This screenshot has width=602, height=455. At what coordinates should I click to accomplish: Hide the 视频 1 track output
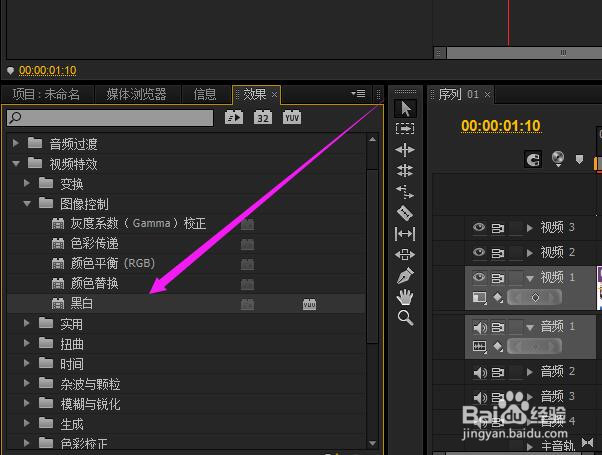click(479, 277)
